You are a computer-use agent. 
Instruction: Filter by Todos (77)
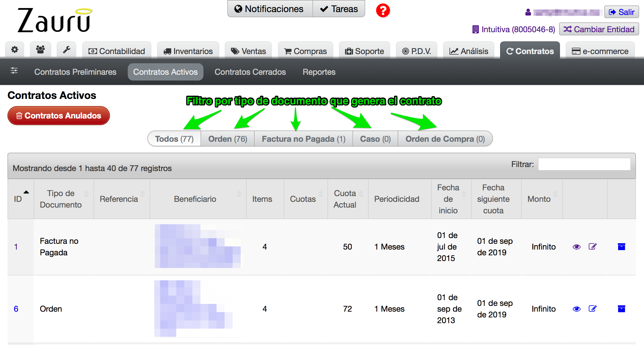[174, 139]
